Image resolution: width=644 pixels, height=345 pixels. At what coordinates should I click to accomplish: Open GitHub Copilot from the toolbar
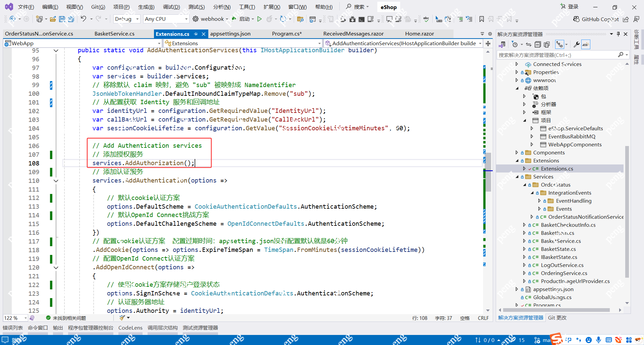(x=596, y=19)
